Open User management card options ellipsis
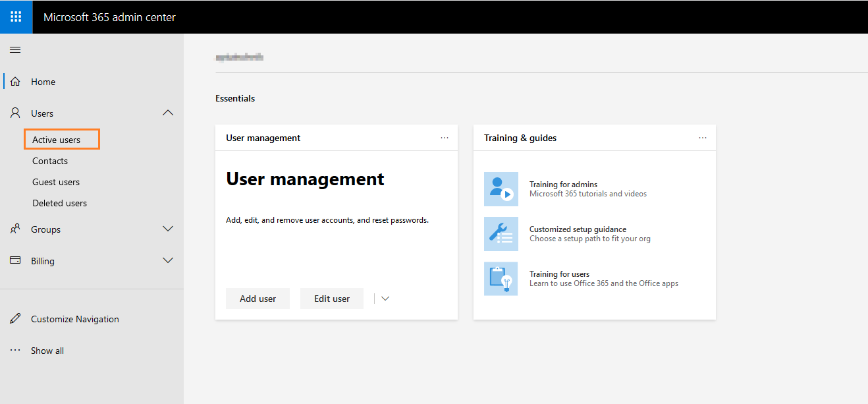868x404 pixels. pos(445,138)
